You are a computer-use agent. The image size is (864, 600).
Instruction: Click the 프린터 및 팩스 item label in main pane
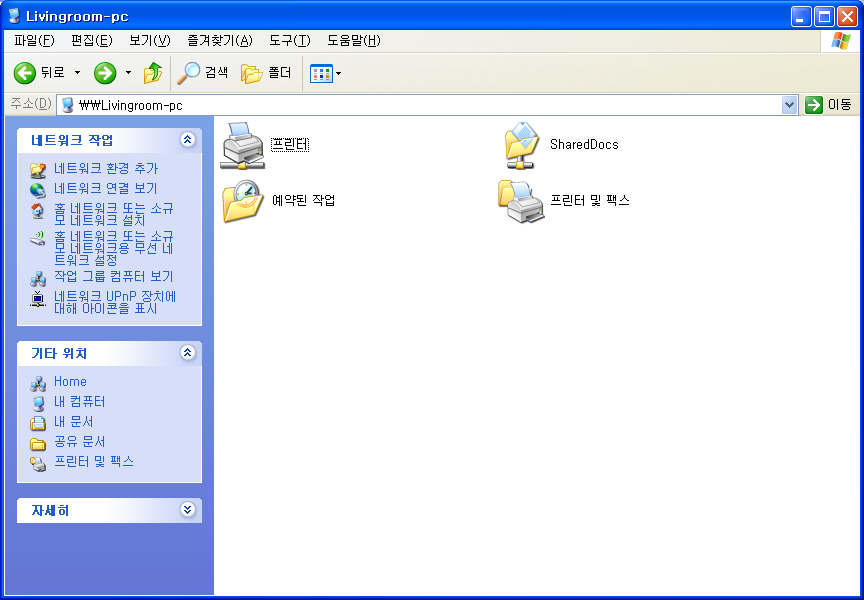[590, 200]
